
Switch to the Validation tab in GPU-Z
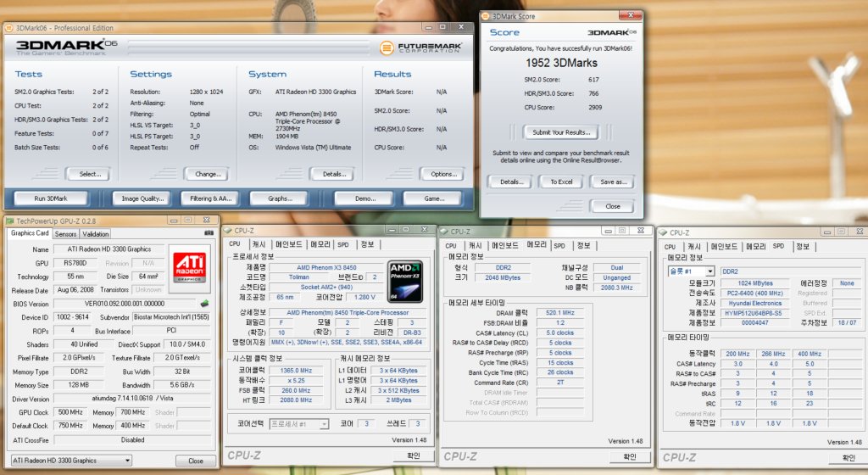click(95, 234)
